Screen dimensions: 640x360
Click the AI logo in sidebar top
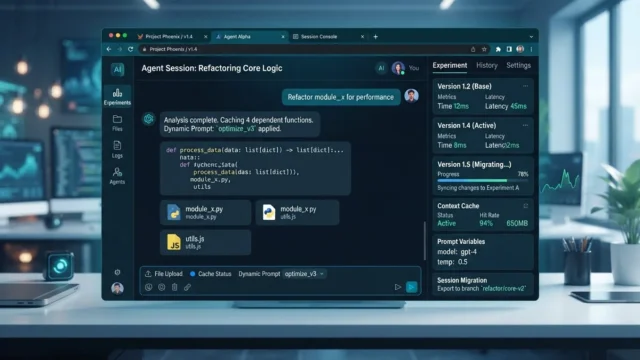tap(118, 69)
